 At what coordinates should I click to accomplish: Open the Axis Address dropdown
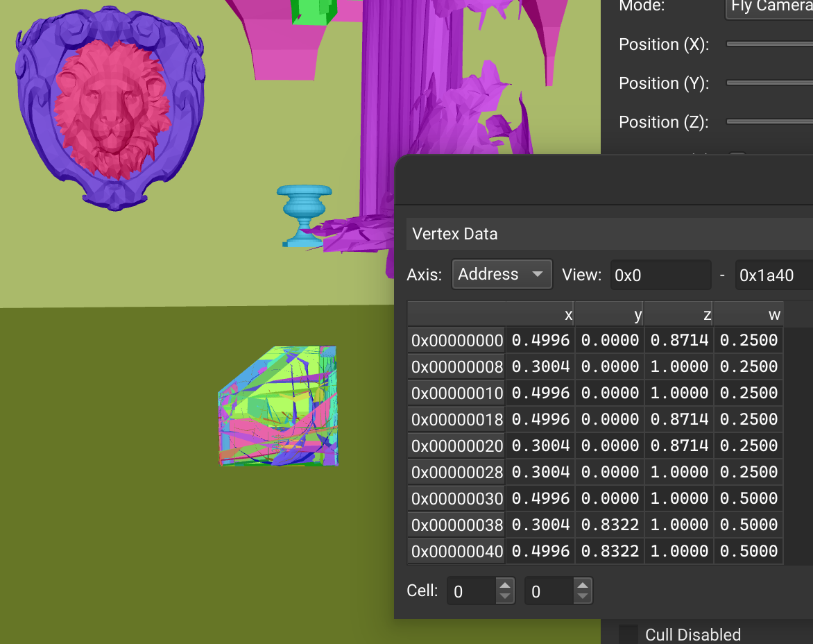(x=502, y=274)
